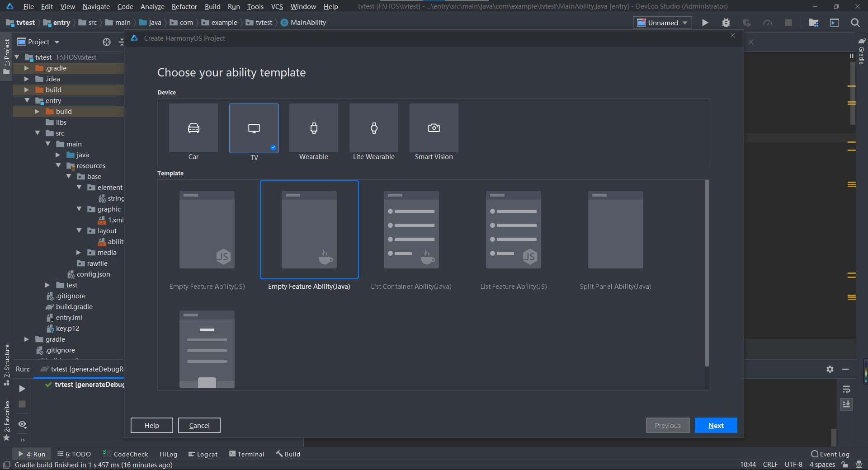This screenshot has height=470, width=868.
Task: Open Help for the project wizard
Action: 152,425
